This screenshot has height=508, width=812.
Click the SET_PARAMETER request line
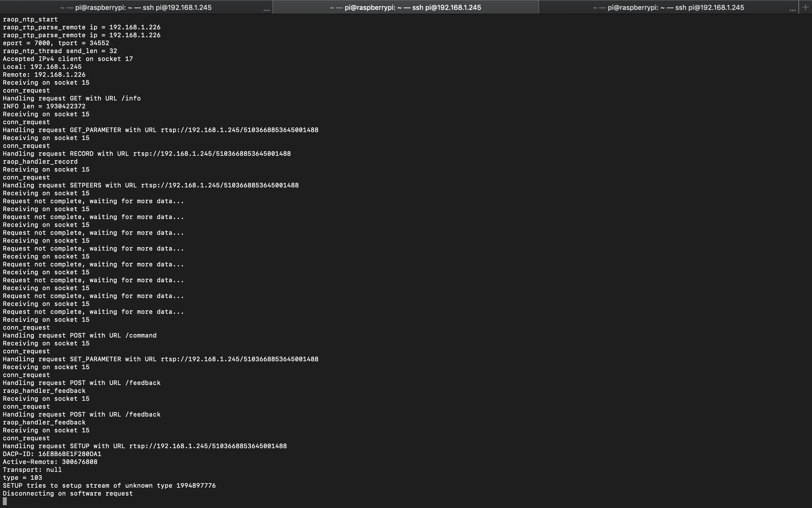coord(160,359)
